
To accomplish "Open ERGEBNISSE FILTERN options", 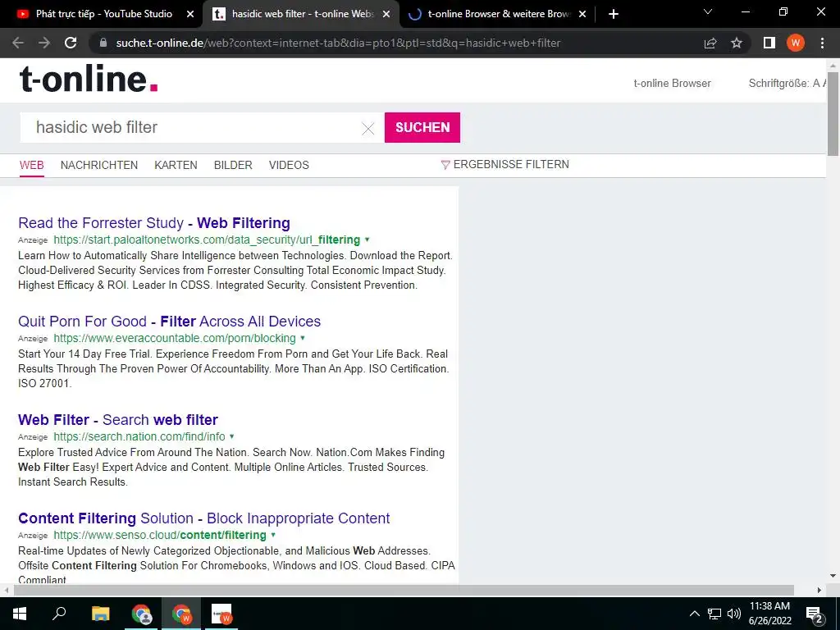I will click(504, 164).
